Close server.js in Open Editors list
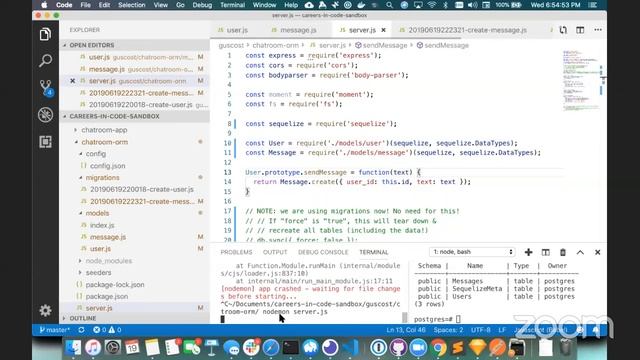This screenshot has height=360, width=640. 73,81
